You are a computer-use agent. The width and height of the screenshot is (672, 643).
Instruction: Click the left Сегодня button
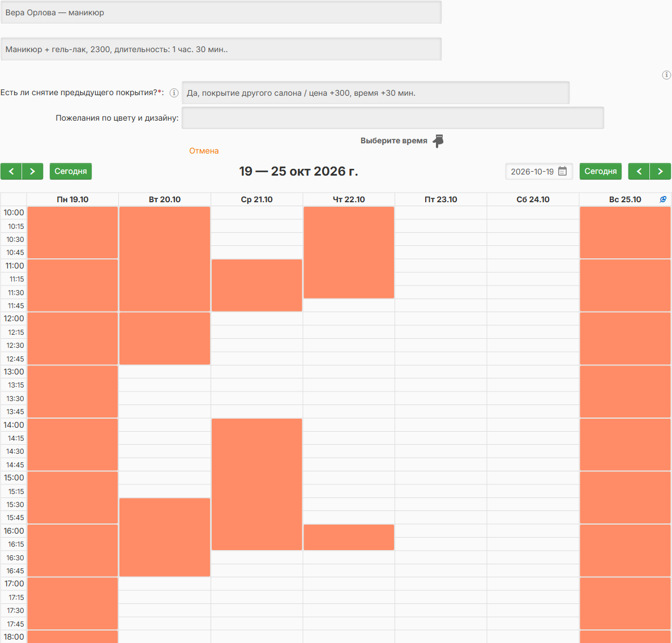pyautogui.click(x=71, y=171)
